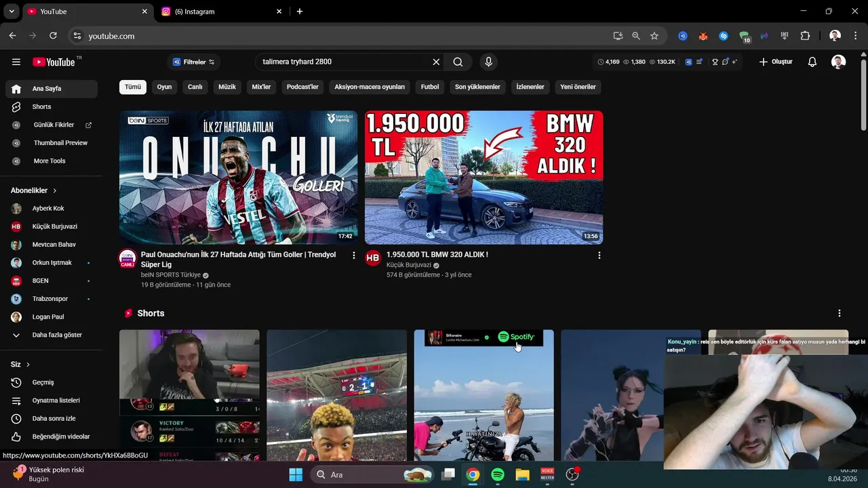The image size is (868, 488).
Task: Open the Küçük Burjuvazi channel link under the BMW video
Action: (409, 265)
